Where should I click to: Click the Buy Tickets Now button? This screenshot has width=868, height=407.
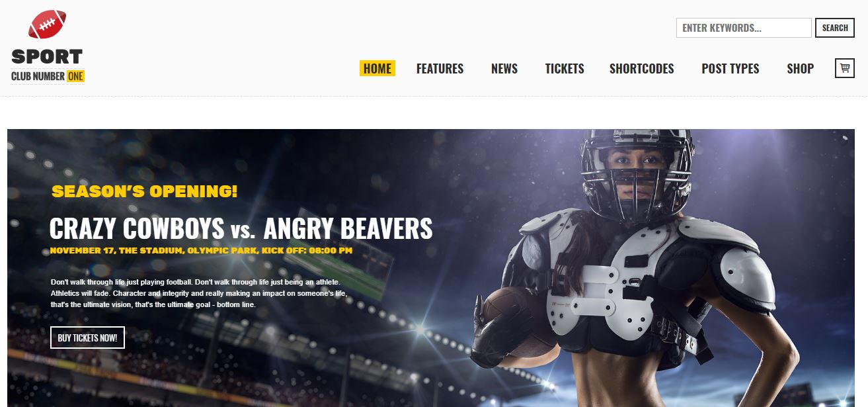[x=87, y=338]
